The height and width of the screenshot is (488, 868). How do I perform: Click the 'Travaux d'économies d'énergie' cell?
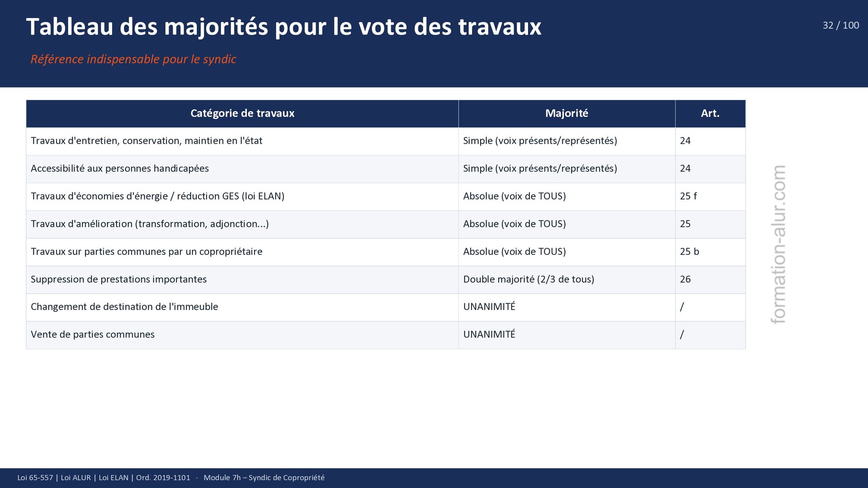click(242, 197)
